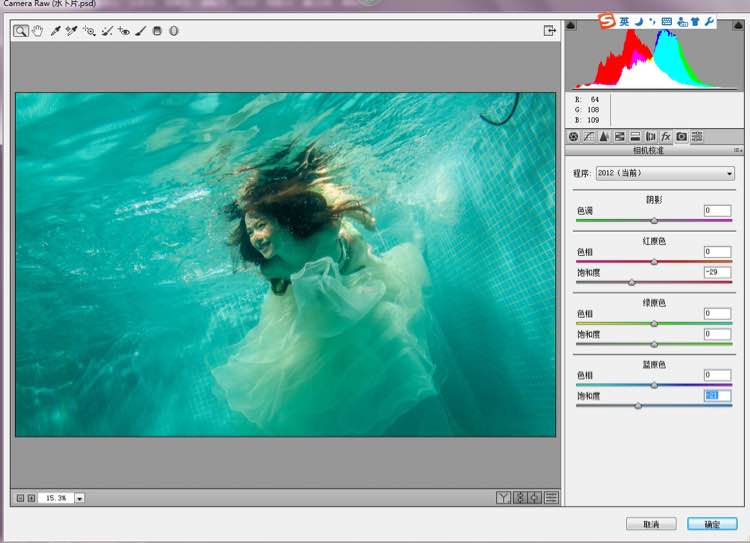The height and width of the screenshot is (543, 750).
Task: Open the panel flyout menu beside 相机校准
Action: tap(738, 150)
